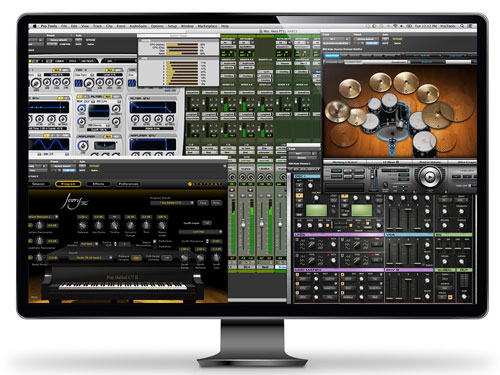The height and width of the screenshot is (375, 500).
Task: Open the Program Preset dropdown in piano plugin
Action: pyautogui.click(x=172, y=203)
